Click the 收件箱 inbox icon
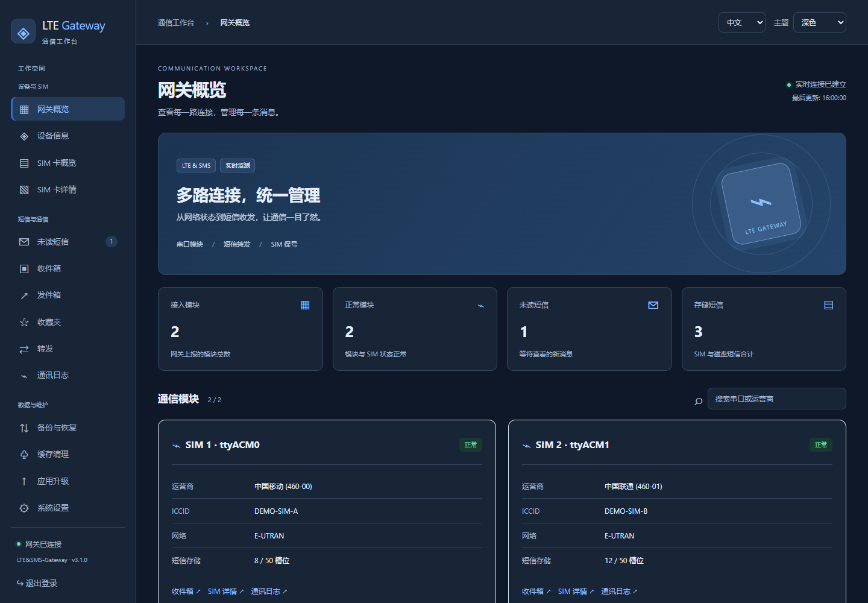 point(24,269)
